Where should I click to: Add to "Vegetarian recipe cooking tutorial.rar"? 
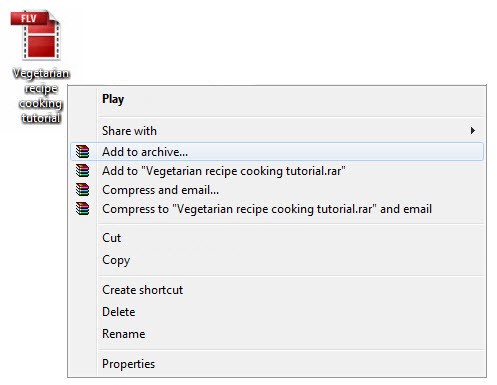coord(277,171)
